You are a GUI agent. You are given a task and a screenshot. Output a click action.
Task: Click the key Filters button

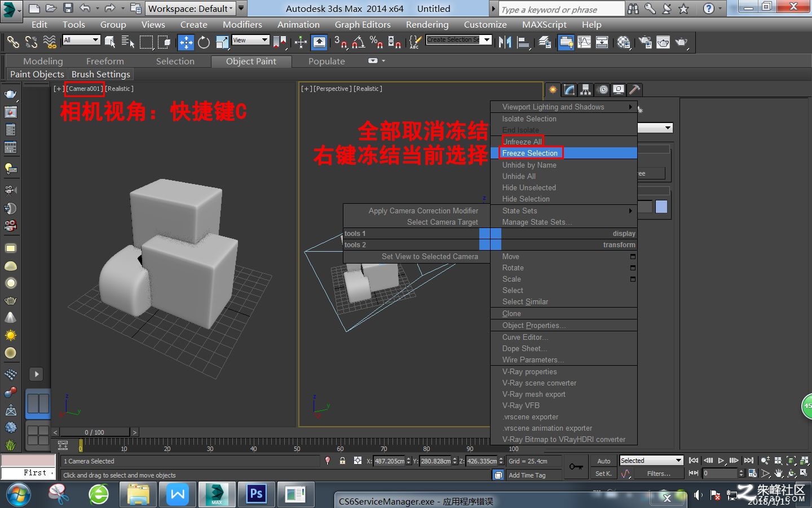point(659,474)
